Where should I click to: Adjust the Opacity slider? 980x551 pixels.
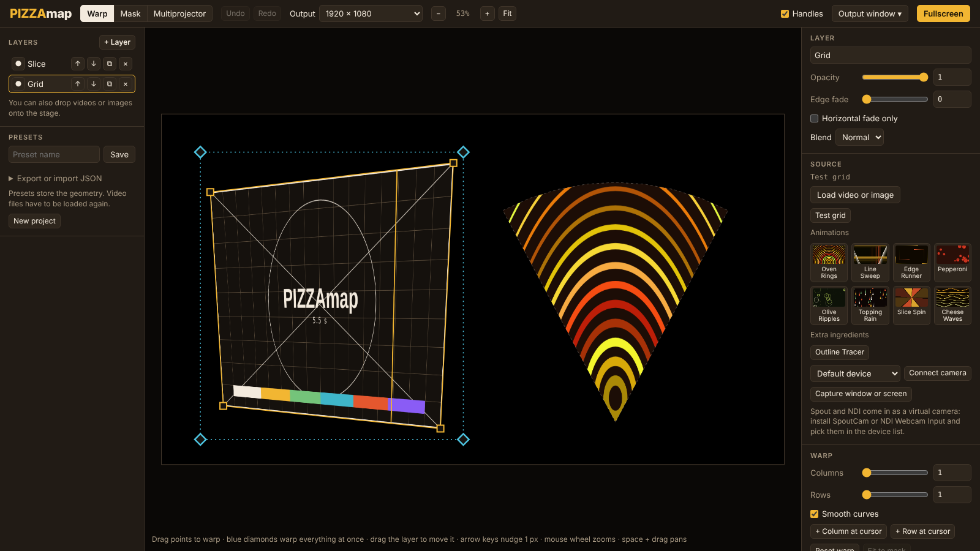coord(895,77)
